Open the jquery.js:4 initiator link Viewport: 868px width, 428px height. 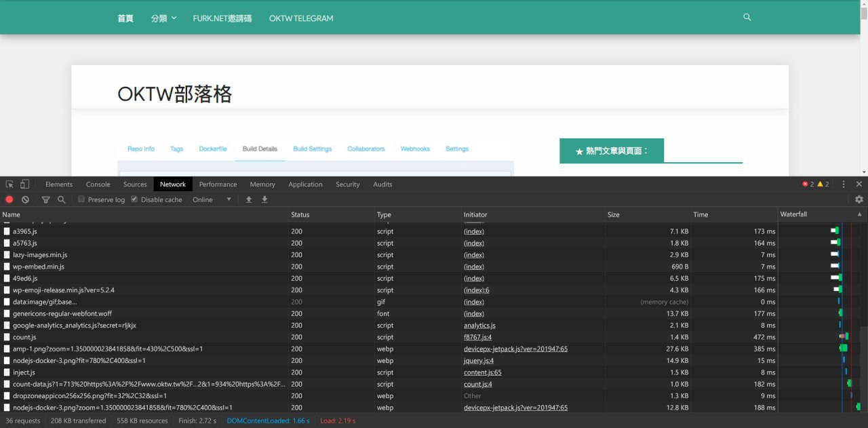(x=479, y=361)
